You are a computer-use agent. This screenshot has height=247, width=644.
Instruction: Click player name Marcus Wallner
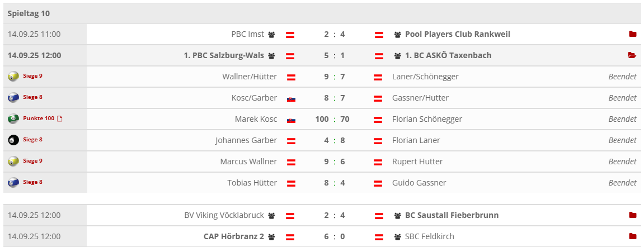pos(248,161)
